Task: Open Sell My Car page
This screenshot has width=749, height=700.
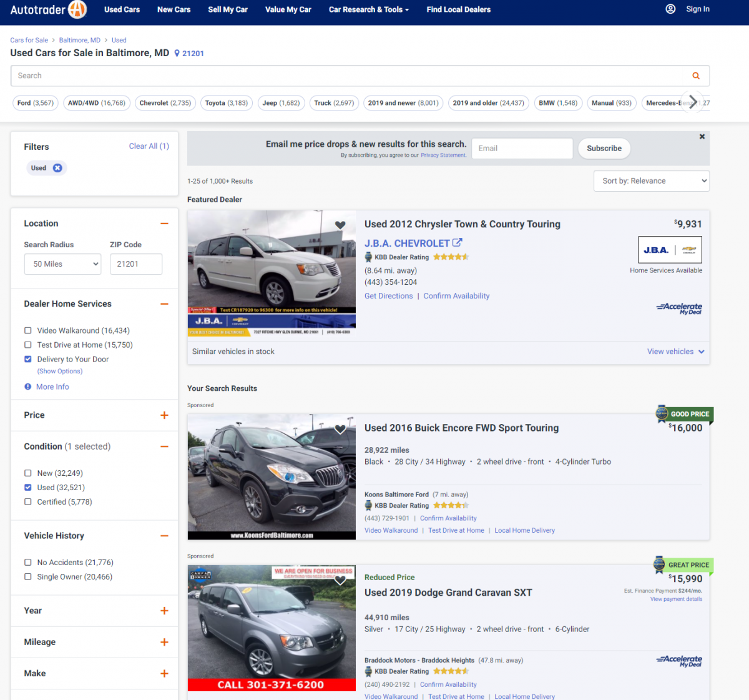Action: tap(228, 9)
